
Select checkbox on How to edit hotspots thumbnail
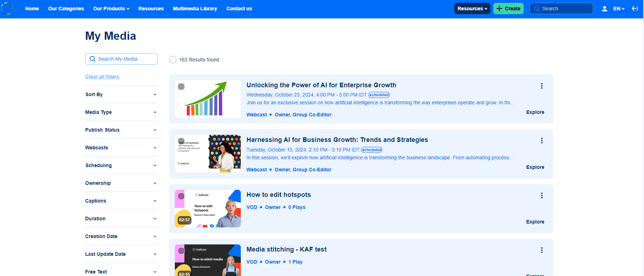(181, 196)
